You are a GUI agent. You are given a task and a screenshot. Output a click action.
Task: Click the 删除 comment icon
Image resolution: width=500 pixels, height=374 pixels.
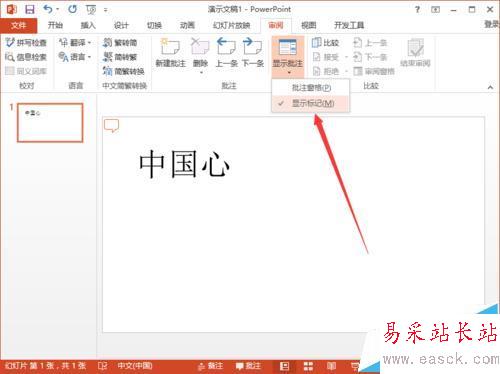click(200, 47)
